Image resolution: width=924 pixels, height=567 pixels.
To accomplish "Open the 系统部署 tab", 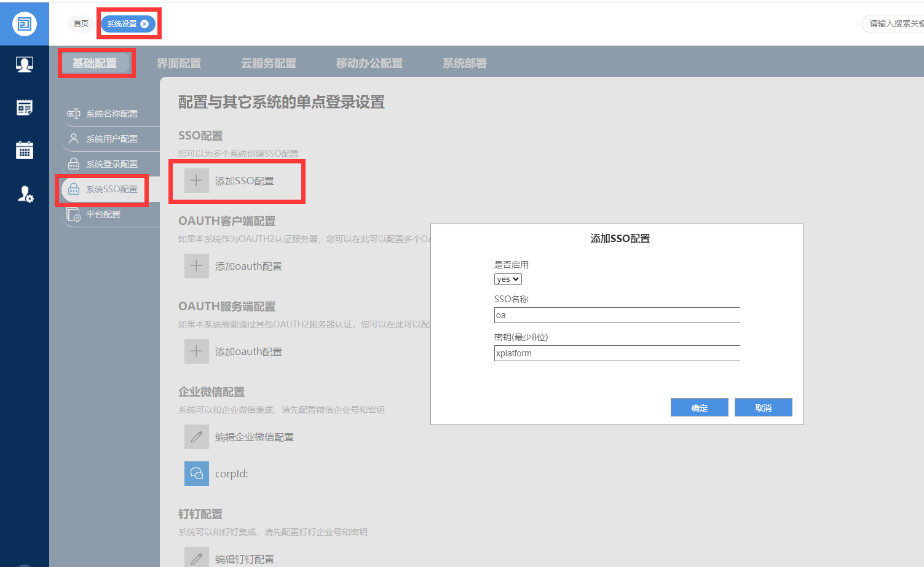I will 465,63.
